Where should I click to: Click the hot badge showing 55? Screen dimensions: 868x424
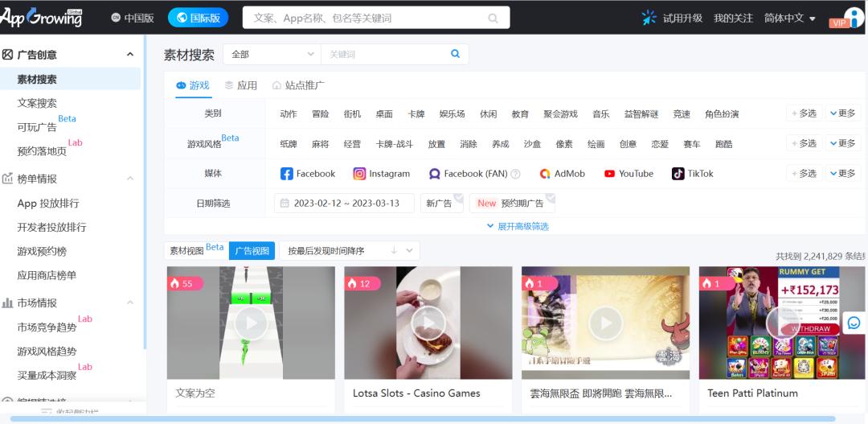click(x=185, y=283)
